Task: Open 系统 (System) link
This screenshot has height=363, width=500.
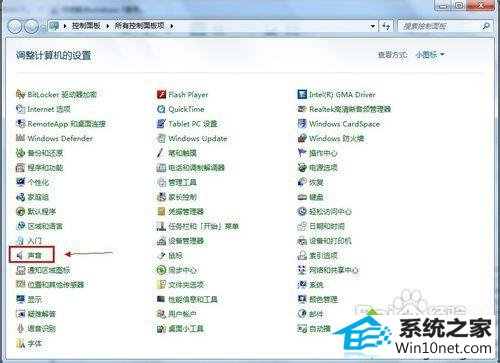Action: 316,285
